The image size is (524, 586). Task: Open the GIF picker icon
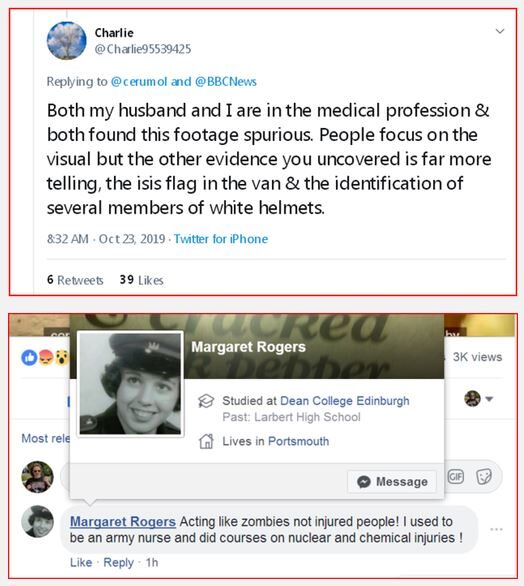point(455,476)
